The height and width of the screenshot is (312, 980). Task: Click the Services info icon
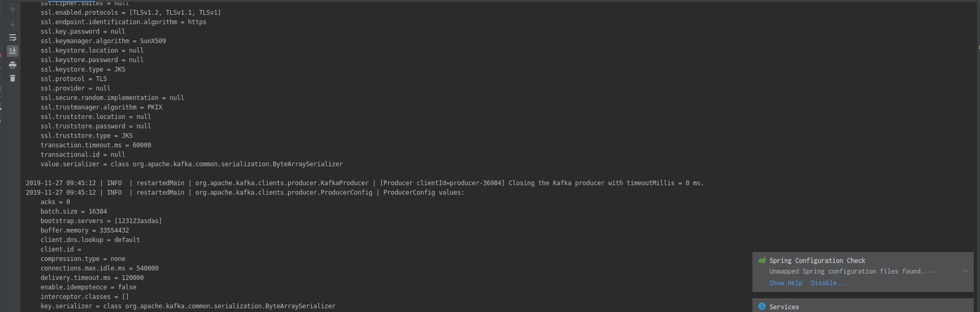pos(762,306)
